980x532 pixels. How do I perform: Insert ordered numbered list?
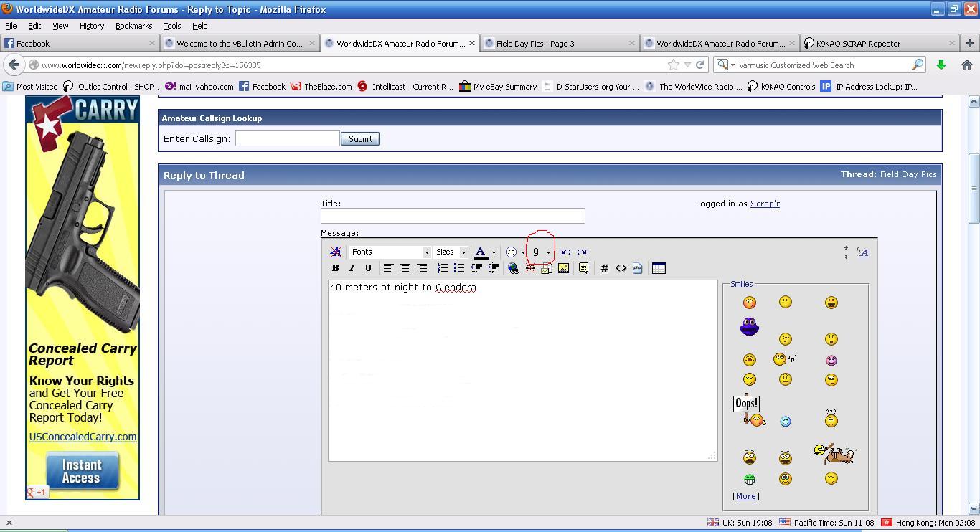pyautogui.click(x=443, y=268)
